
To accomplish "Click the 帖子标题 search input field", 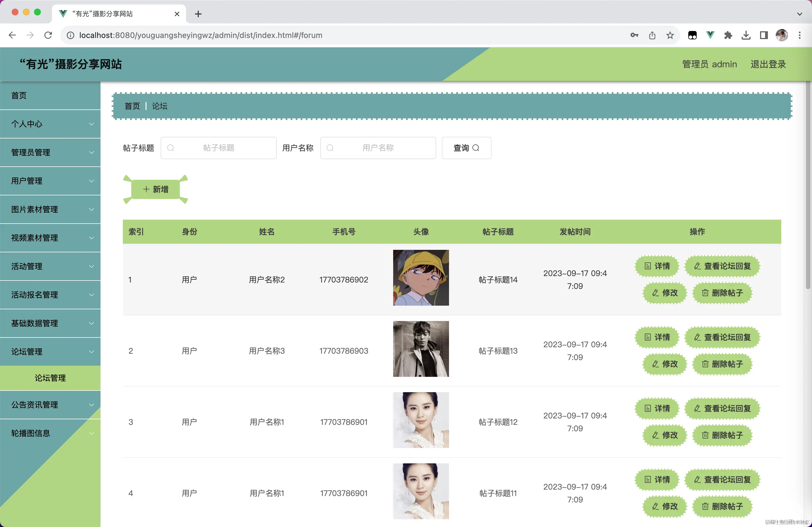I will (218, 148).
